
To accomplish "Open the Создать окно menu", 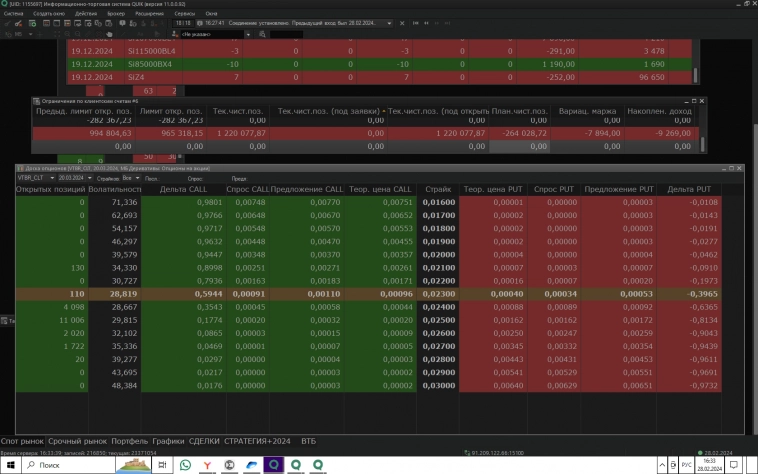I will tap(49, 13).
